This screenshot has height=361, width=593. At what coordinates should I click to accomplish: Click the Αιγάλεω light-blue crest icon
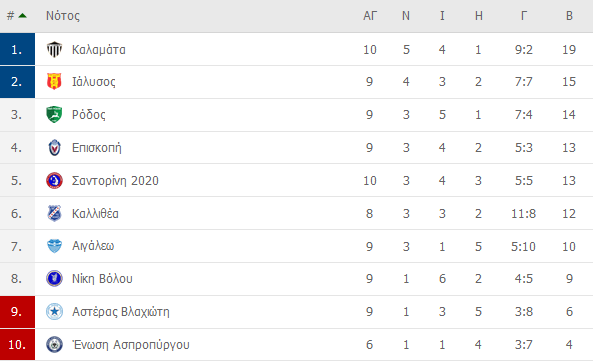click(54, 246)
